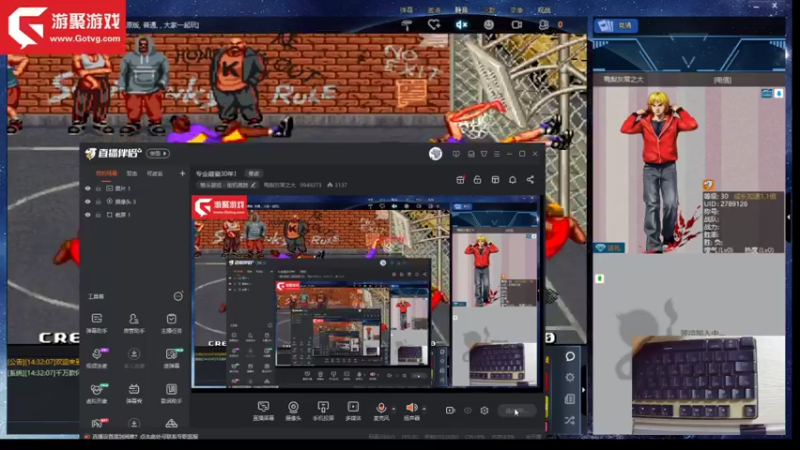Click the start live button
800x450 pixels.
[x=516, y=410]
